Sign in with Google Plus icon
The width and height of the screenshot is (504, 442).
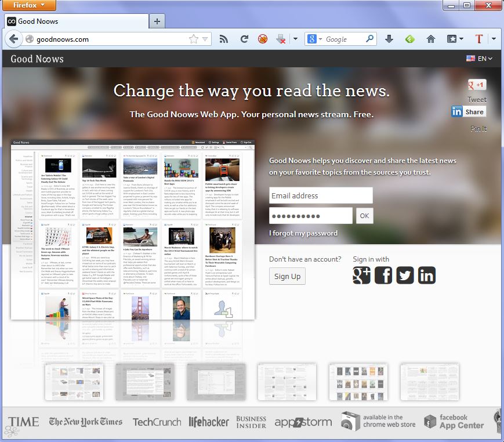[x=361, y=275]
